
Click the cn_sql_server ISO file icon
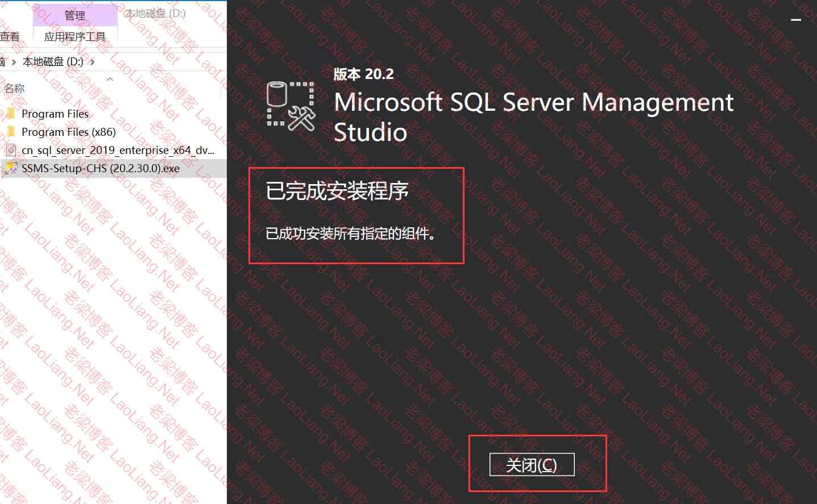pyautogui.click(x=10, y=150)
